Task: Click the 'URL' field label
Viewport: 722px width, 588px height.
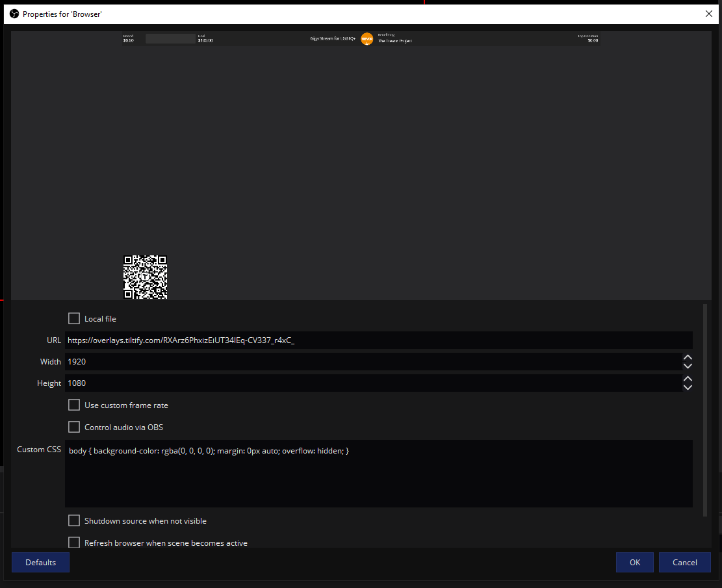Action: point(54,340)
